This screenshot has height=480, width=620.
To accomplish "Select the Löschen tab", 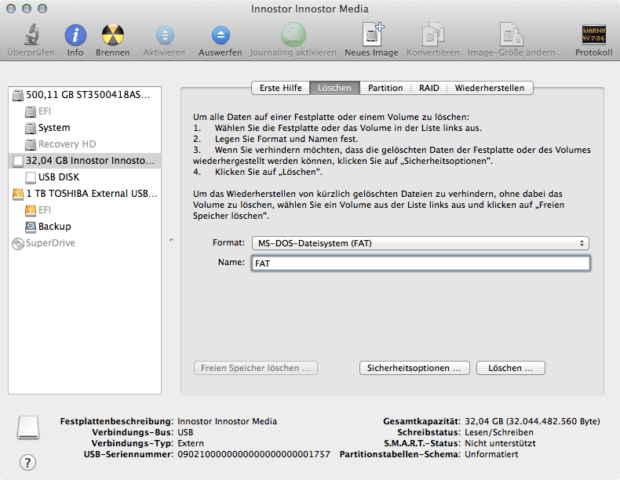I will click(x=335, y=88).
